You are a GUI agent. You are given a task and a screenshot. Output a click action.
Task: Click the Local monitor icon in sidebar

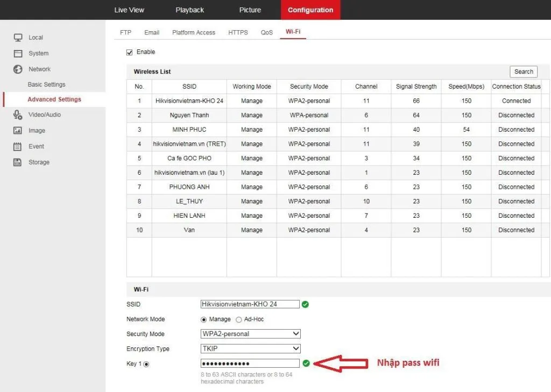18,37
